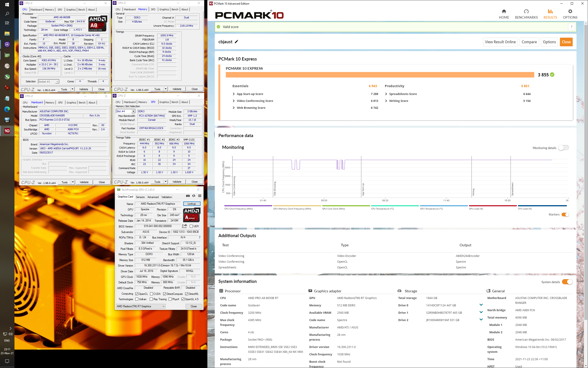Toggle the CUDA checkbox
The image size is (588, 368).
coord(151,294)
